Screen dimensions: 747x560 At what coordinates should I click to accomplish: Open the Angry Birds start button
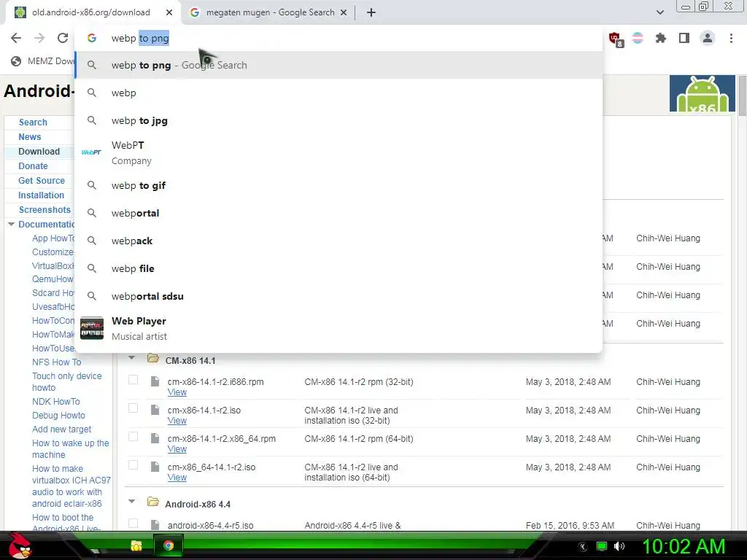19,545
